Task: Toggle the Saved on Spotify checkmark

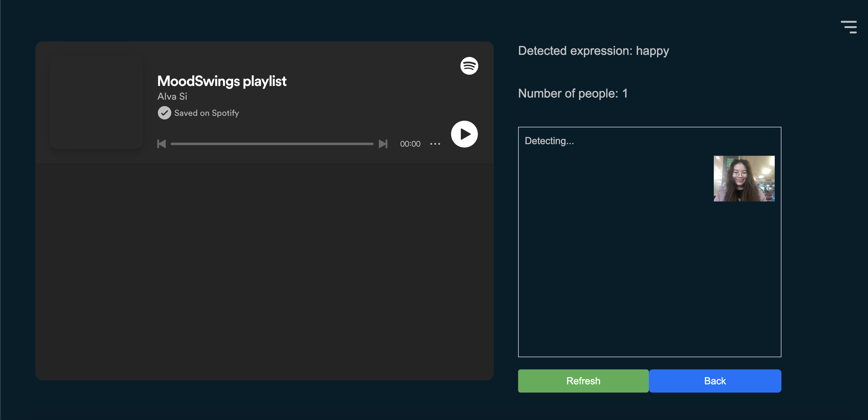Action: pos(165,113)
